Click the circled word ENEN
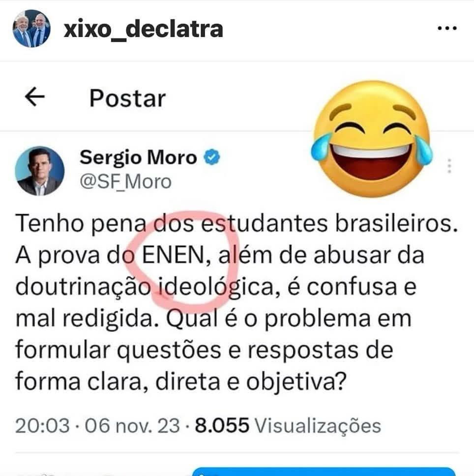Image resolution: width=474 pixels, height=476 pixels. click(x=173, y=254)
